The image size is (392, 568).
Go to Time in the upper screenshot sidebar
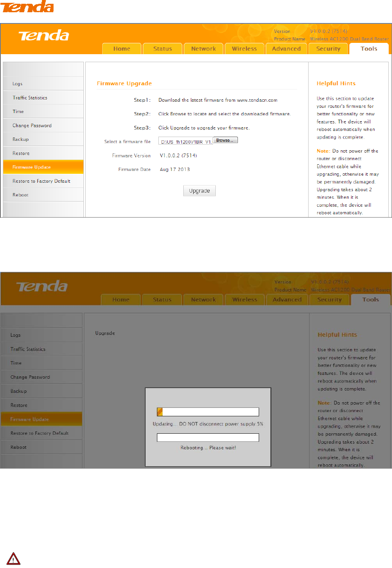(x=43, y=112)
